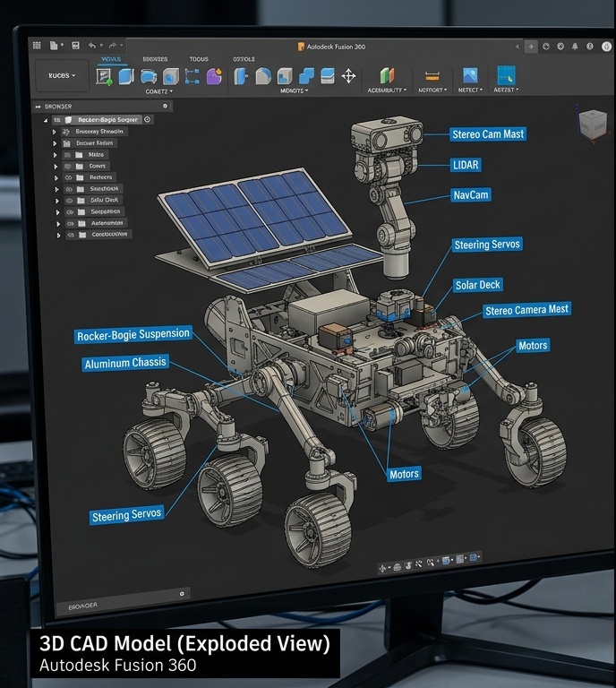The height and width of the screenshot is (688, 616).
Task: Expand the Breotey Shwadin tree row
Action: click(x=54, y=132)
